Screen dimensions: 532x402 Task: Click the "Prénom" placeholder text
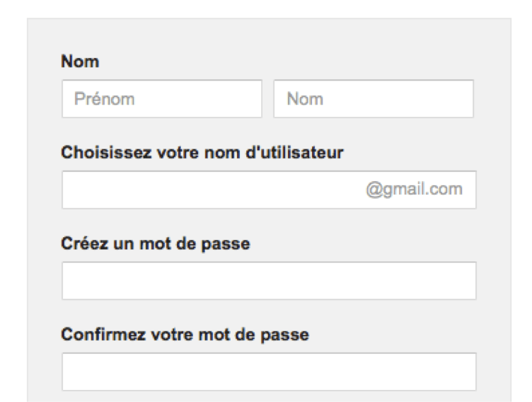[104, 99]
